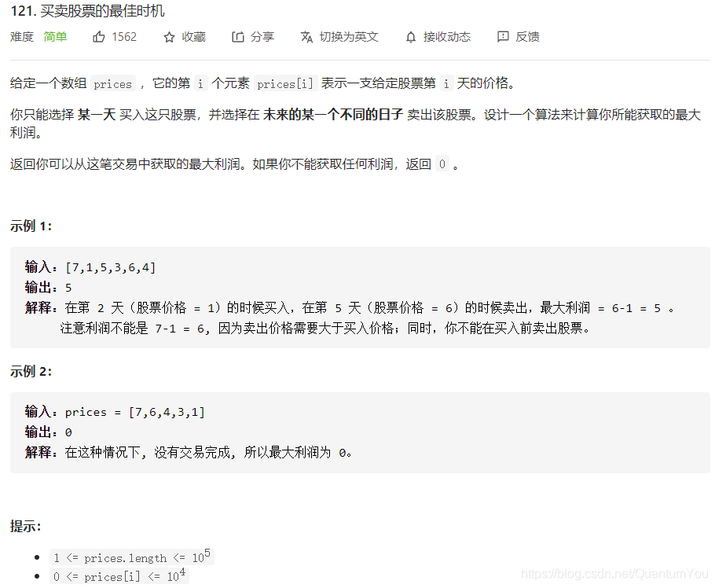
Task: Click the prices[i] inline code snippet
Action: [285, 83]
